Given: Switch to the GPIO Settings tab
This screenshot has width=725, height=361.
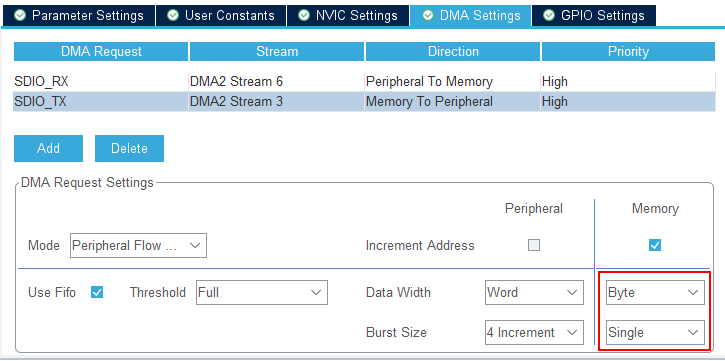Looking at the screenshot, I should coord(594,16).
